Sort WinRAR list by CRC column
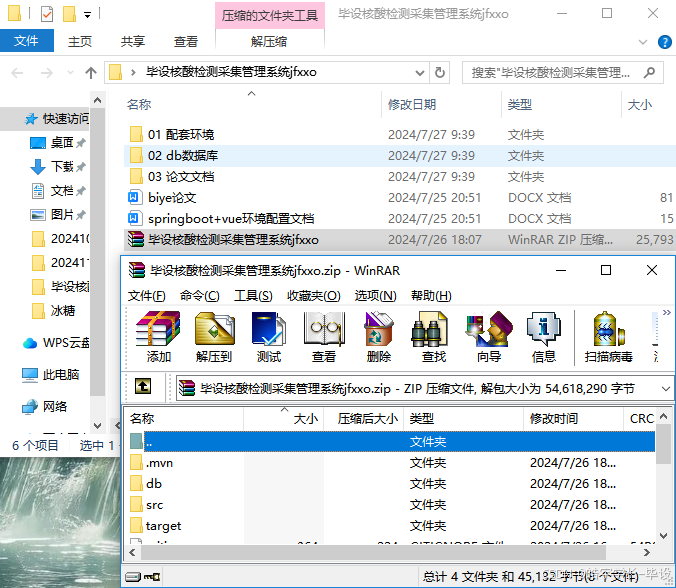 [x=642, y=418]
